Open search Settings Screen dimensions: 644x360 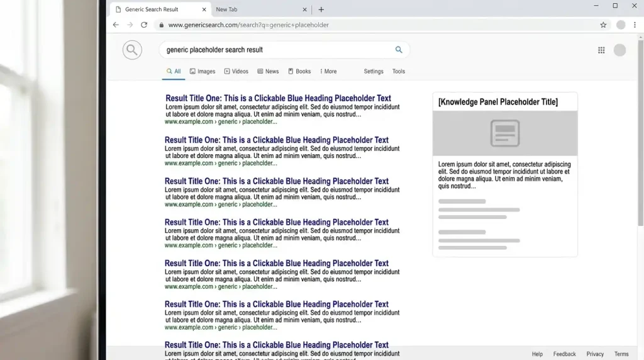(374, 72)
